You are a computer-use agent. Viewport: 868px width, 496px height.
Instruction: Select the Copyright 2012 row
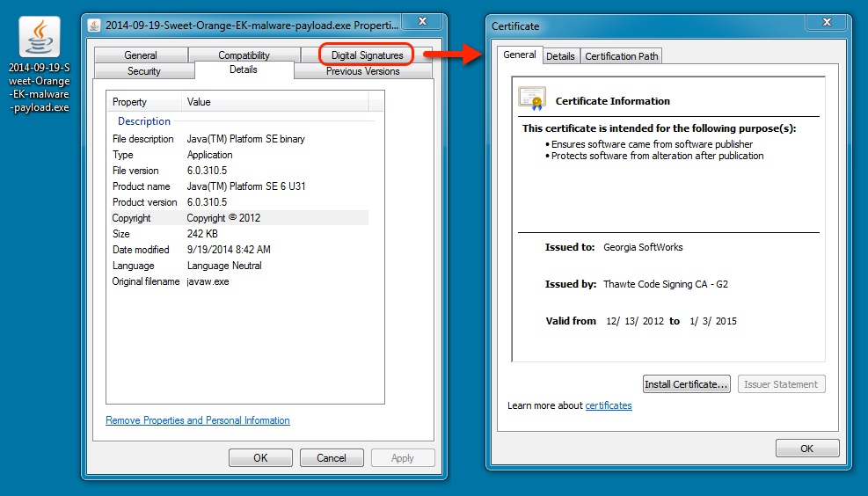pyautogui.click(x=239, y=218)
